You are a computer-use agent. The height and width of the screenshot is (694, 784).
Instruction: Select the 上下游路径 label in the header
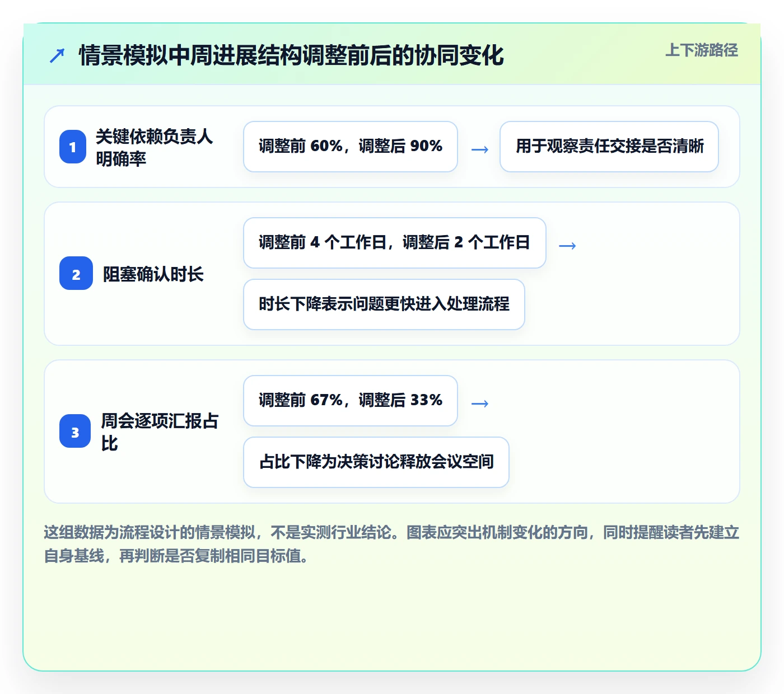pyautogui.click(x=702, y=50)
